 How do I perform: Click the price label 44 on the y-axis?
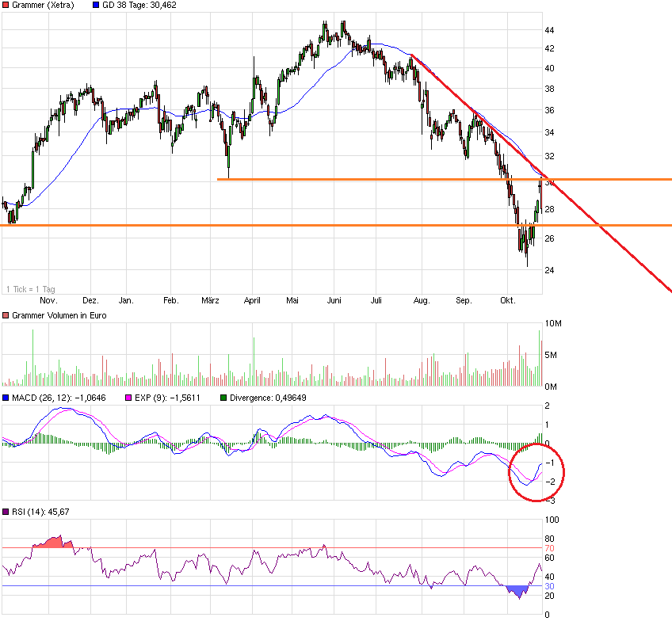pos(549,30)
